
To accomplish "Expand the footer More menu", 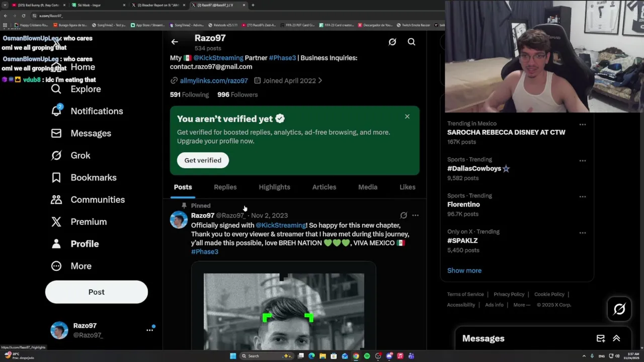I will tap(522, 305).
